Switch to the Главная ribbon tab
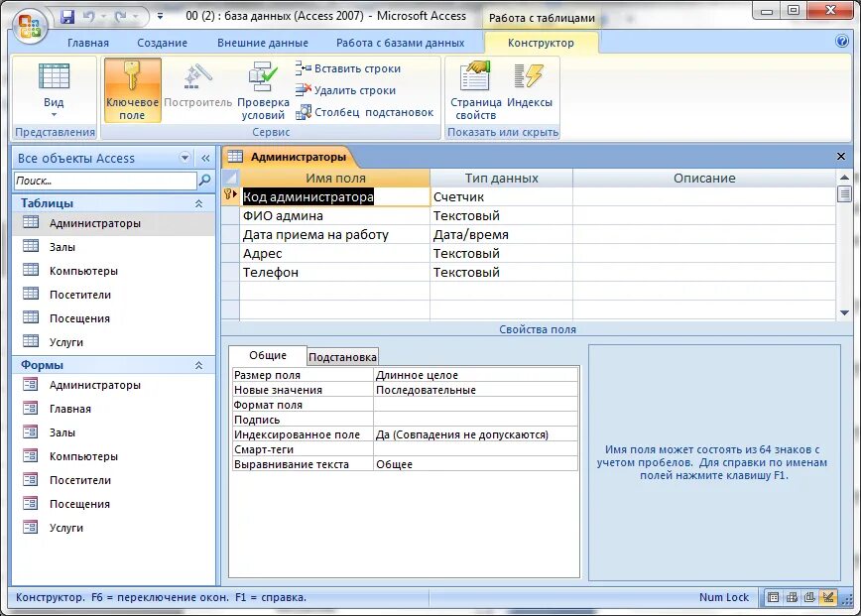The image size is (861, 616). (88, 43)
